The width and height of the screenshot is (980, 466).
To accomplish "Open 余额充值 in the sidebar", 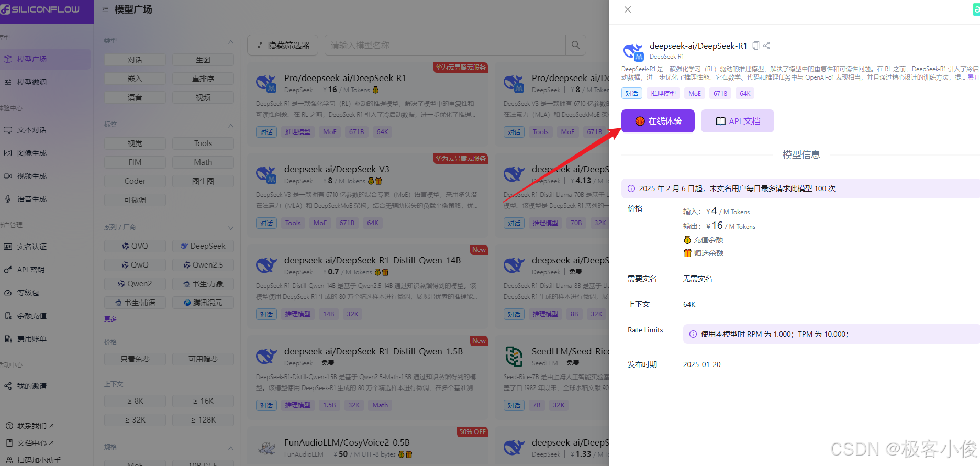I will tap(46, 316).
